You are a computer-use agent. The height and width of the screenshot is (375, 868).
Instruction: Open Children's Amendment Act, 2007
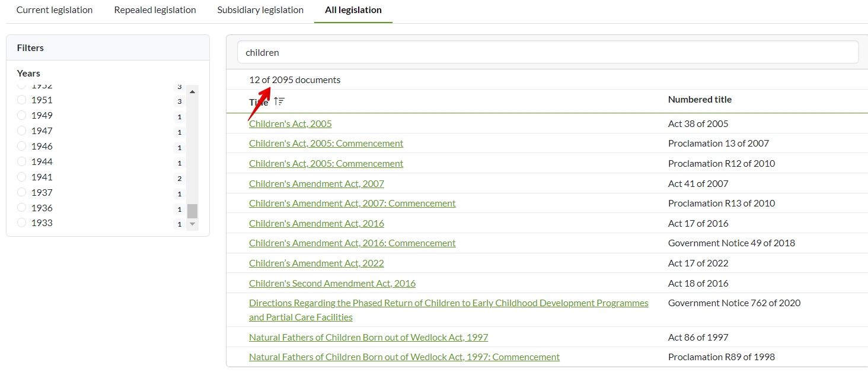317,184
